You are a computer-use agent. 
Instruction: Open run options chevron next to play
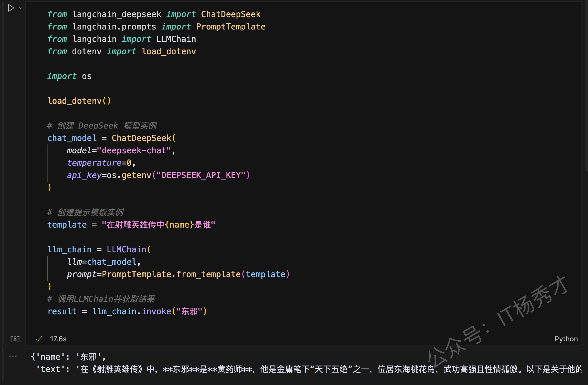[21, 8]
